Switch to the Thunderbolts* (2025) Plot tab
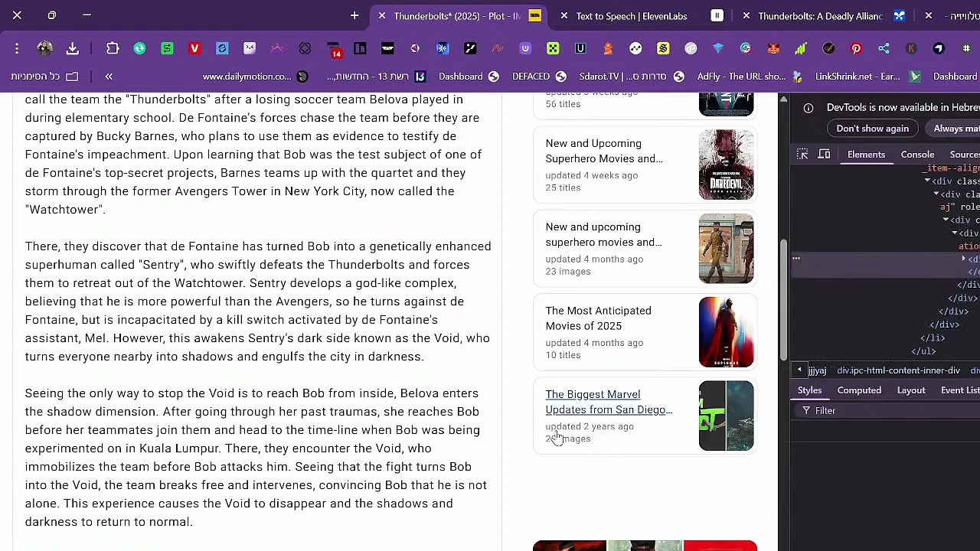 [457, 15]
